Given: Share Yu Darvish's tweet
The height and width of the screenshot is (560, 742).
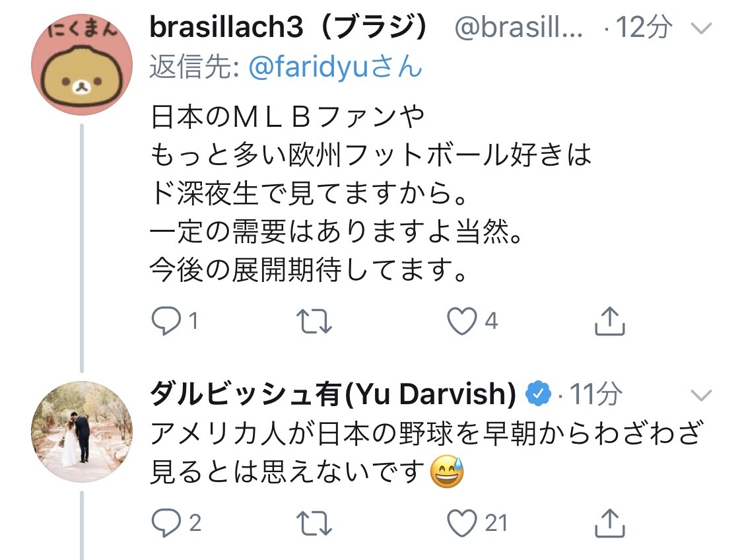Looking at the screenshot, I should pos(609,522).
